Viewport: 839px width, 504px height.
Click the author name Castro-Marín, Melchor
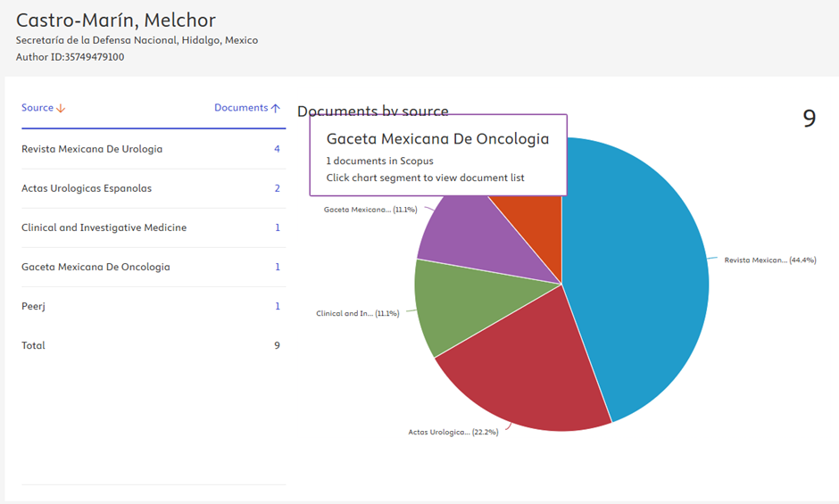(116, 20)
